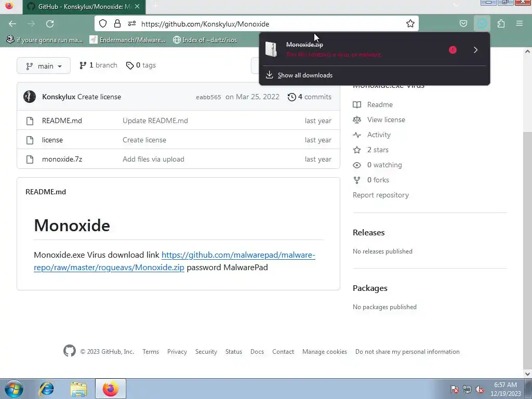Screen dimensions: 532x399
Task: Open Status in footer
Action: 234,352
